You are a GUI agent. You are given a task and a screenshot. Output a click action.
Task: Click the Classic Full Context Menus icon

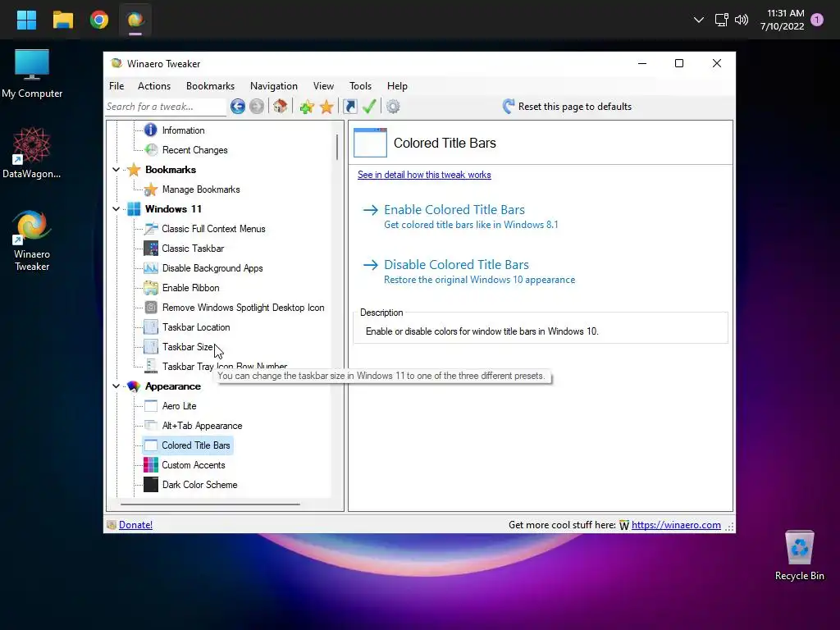tap(151, 229)
